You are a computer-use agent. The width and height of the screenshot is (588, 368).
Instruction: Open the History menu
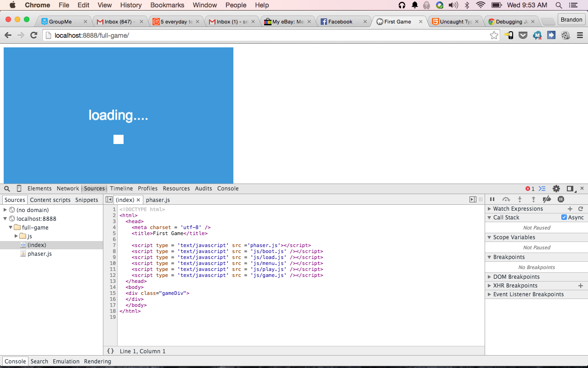[x=131, y=5]
